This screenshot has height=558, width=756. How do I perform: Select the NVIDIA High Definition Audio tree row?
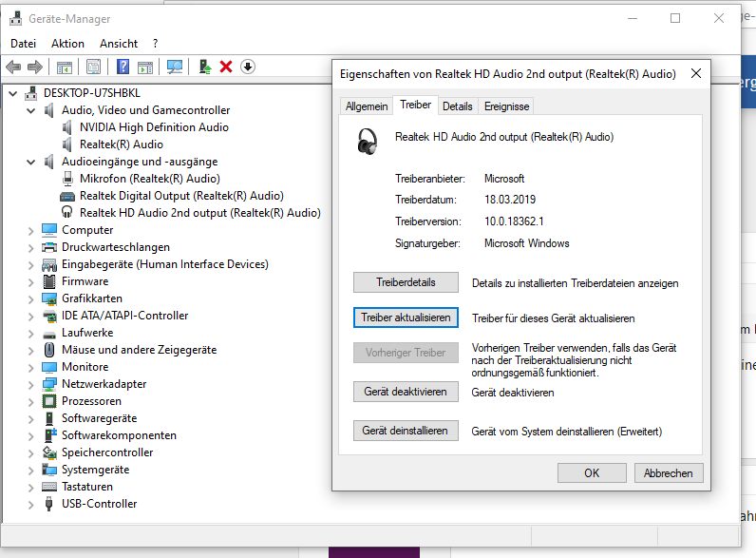coord(154,127)
